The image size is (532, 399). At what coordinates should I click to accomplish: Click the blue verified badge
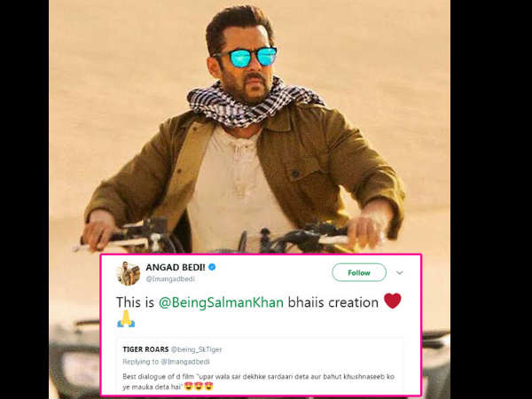(x=212, y=268)
